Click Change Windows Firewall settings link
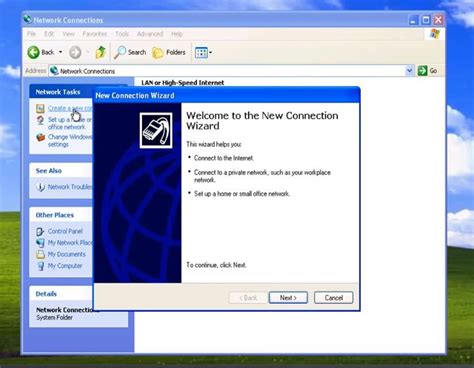Image resolution: width=474 pixels, height=368 pixels. pos(70,141)
